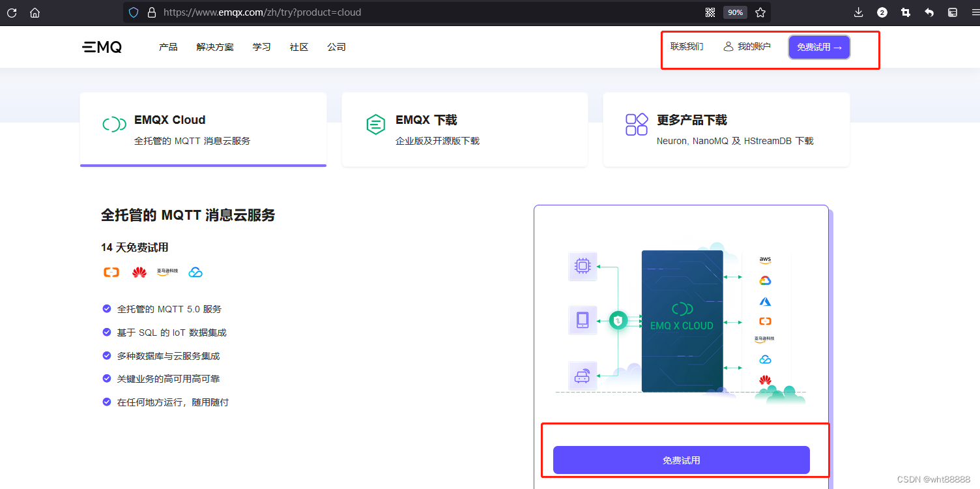This screenshot has width=980, height=489.
Task: Bookmark this page with the star icon
Action: [760, 12]
